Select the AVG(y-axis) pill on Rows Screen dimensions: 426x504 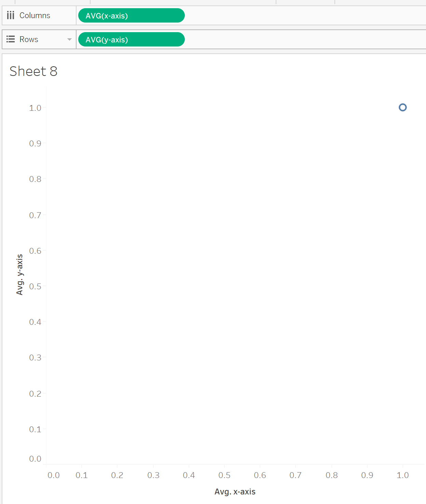(x=131, y=39)
